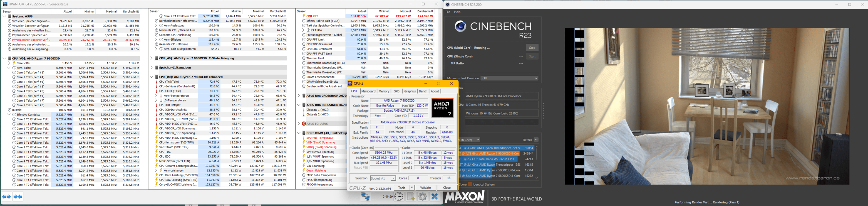
Task: Open the Minimum Test Duration dropdown
Action: (x=509, y=78)
